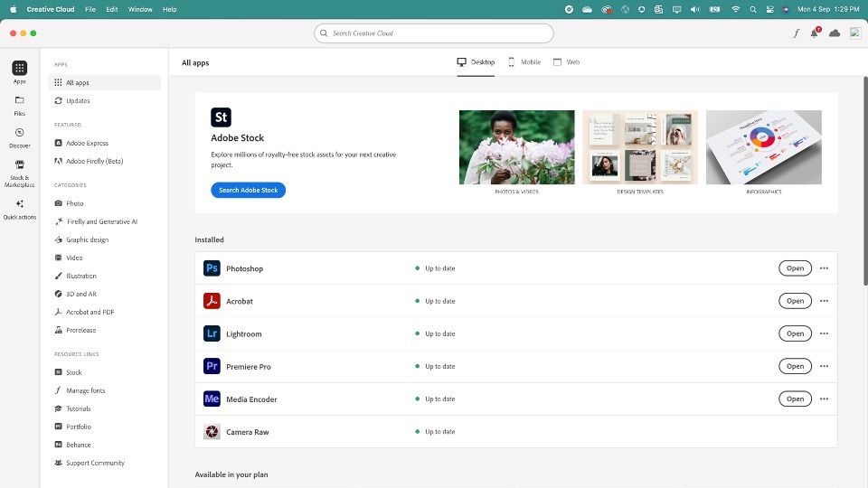Switch to the Web tab

coord(566,62)
